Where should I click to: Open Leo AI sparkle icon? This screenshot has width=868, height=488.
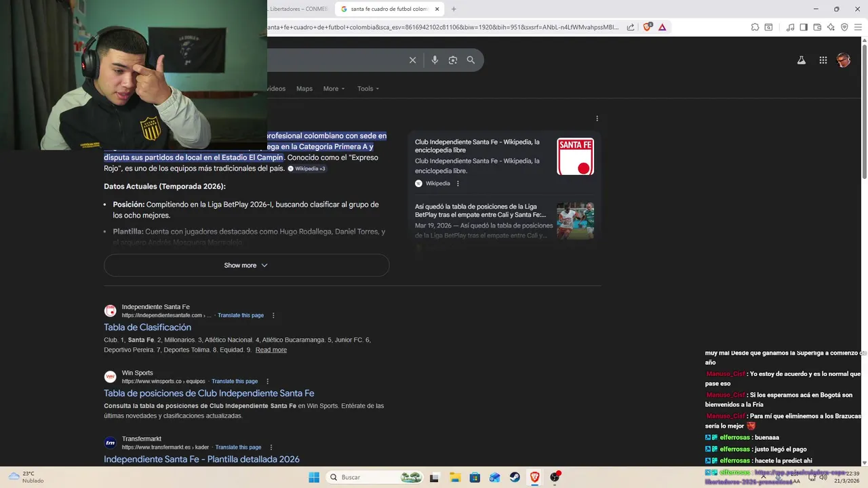point(831,27)
